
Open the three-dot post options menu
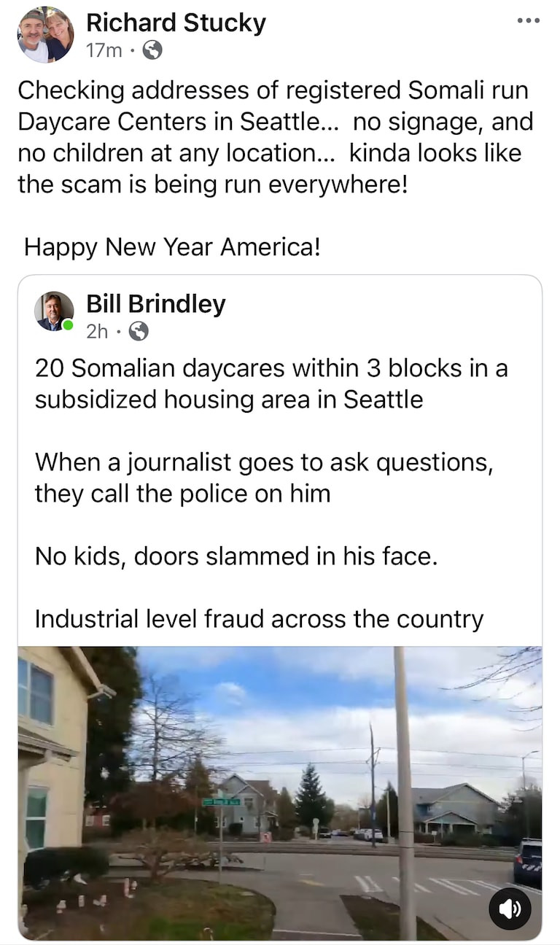point(528,21)
